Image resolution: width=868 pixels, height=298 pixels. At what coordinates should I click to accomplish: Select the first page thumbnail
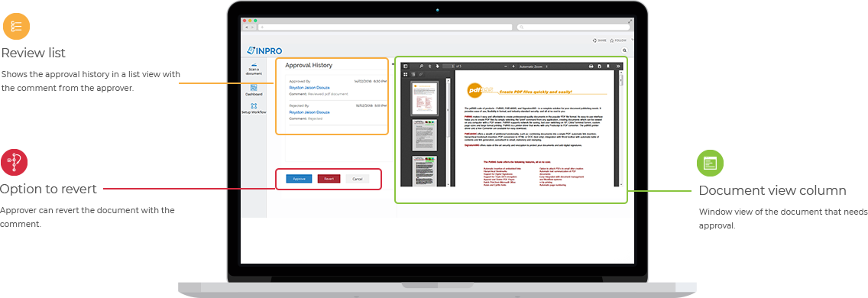(x=424, y=97)
